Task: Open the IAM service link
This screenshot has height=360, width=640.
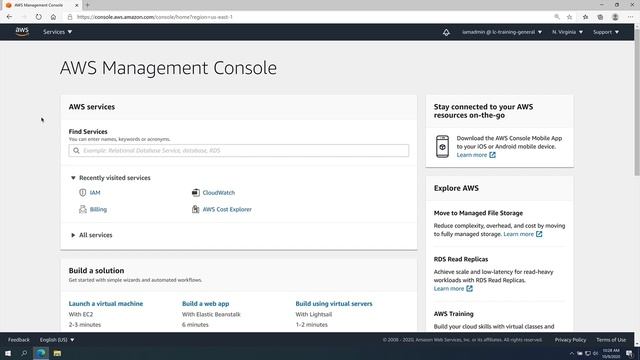Action: pos(95,193)
